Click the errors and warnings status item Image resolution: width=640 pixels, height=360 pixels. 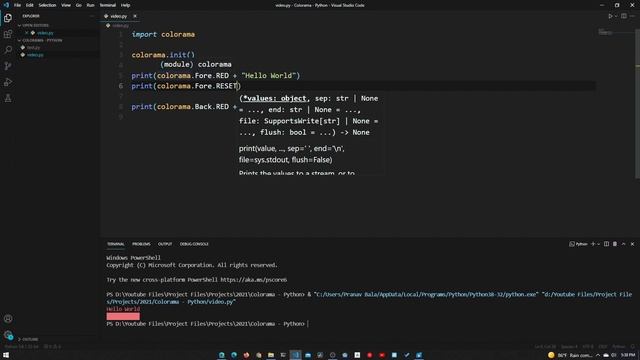[x=52, y=347]
